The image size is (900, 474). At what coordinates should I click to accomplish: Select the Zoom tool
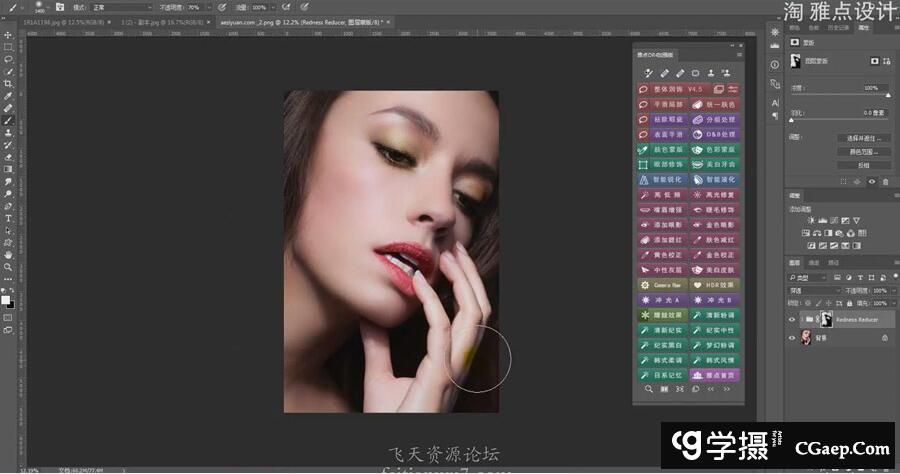pyautogui.click(x=8, y=266)
